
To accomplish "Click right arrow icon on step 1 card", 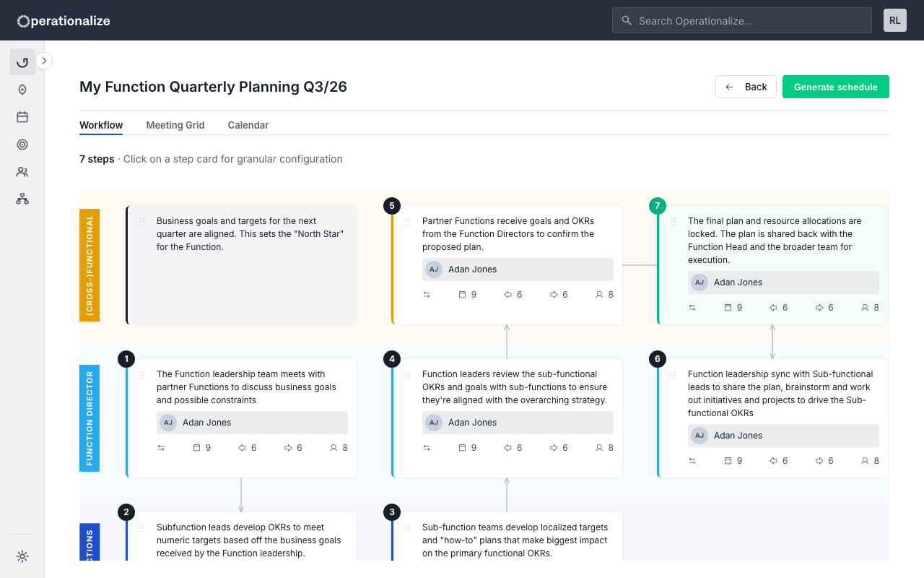I will tap(288, 448).
